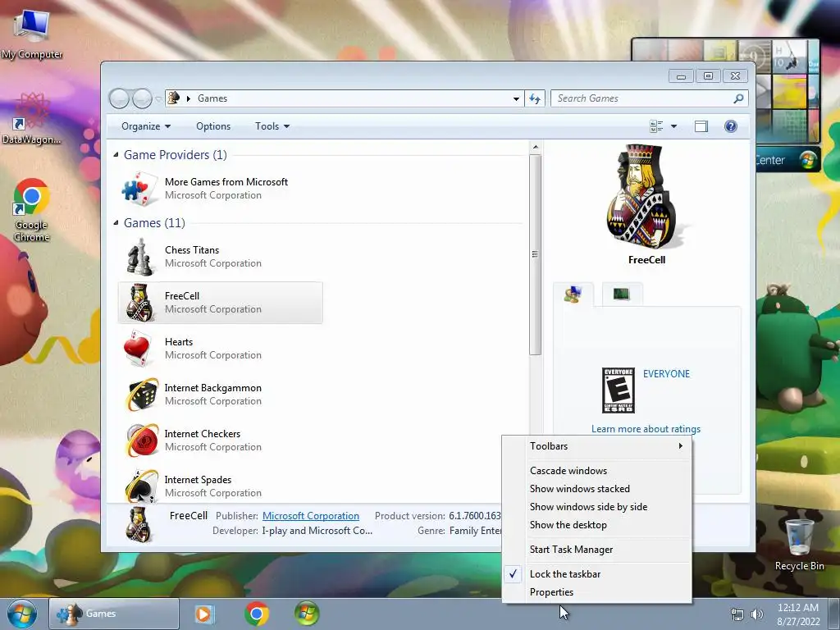840x630 pixels.
Task: Expand the Toolbars submenu
Action: point(597,445)
